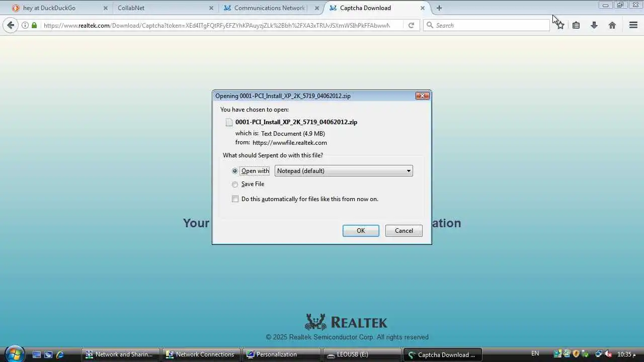Image resolution: width=644 pixels, height=362 pixels.
Task: Close the Opening zip dialog
Action: coord(423,96)
